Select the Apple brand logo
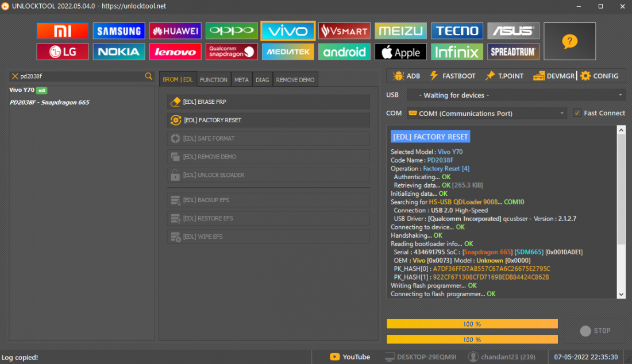The width and height of the screenshot is (632, 364). pyautogui.click(x=400, y=52)
